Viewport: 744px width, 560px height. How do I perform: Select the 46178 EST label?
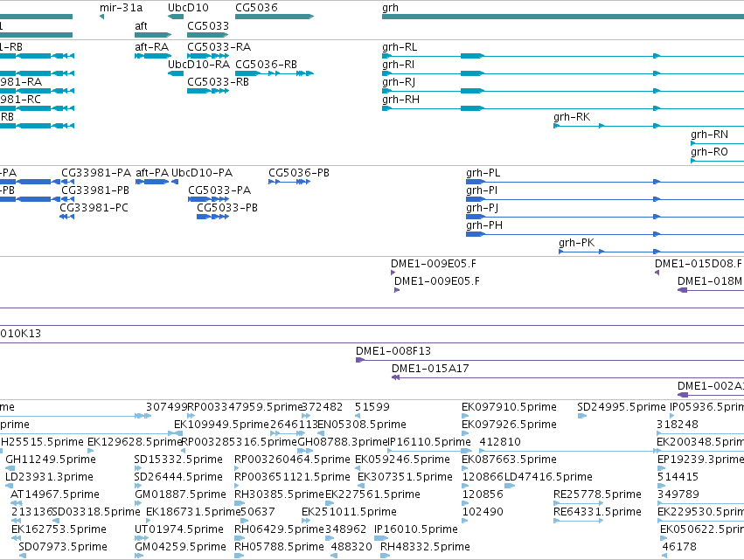pyautogui.click(x=679, y=547)
